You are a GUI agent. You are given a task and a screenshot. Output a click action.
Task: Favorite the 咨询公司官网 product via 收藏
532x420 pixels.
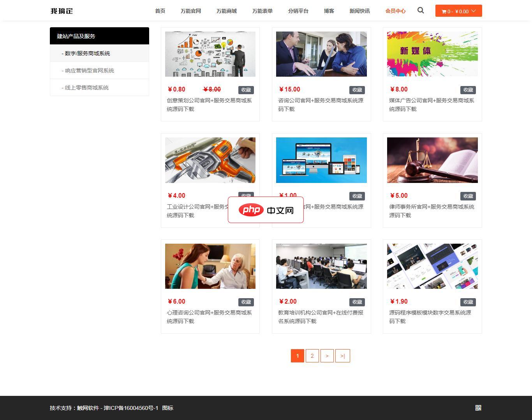[x=357, y=90]
